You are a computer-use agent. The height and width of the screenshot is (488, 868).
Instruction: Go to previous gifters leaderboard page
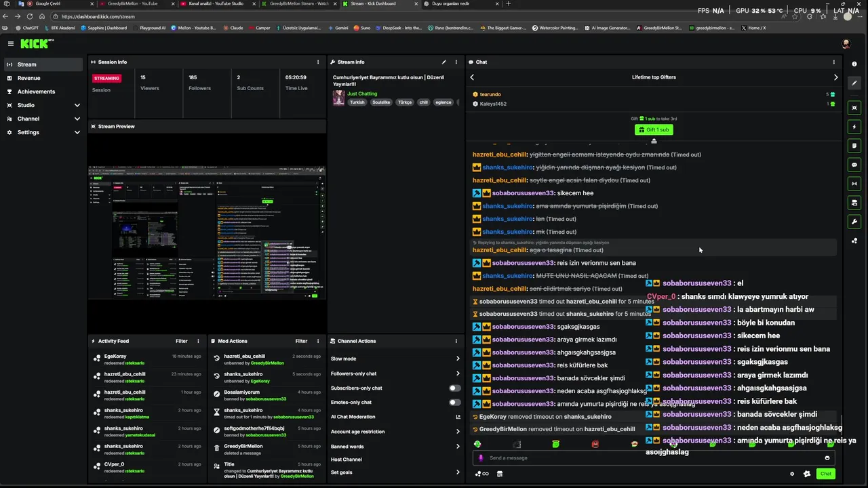[x=472, y=77]
